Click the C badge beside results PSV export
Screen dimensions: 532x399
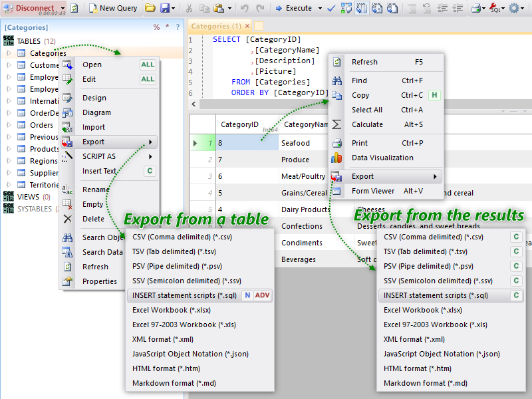point(516,266)
